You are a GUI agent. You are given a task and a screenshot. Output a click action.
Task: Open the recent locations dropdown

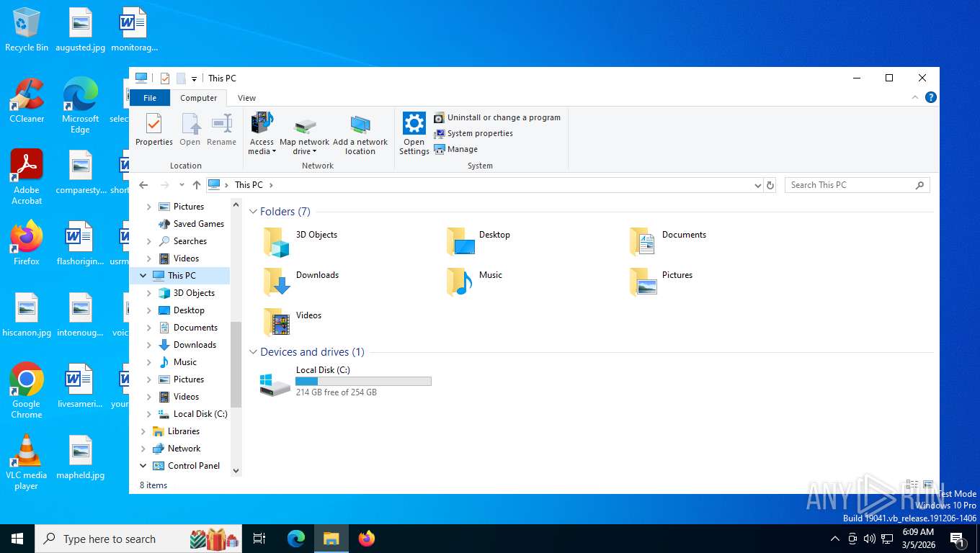[x=182, y=185]
